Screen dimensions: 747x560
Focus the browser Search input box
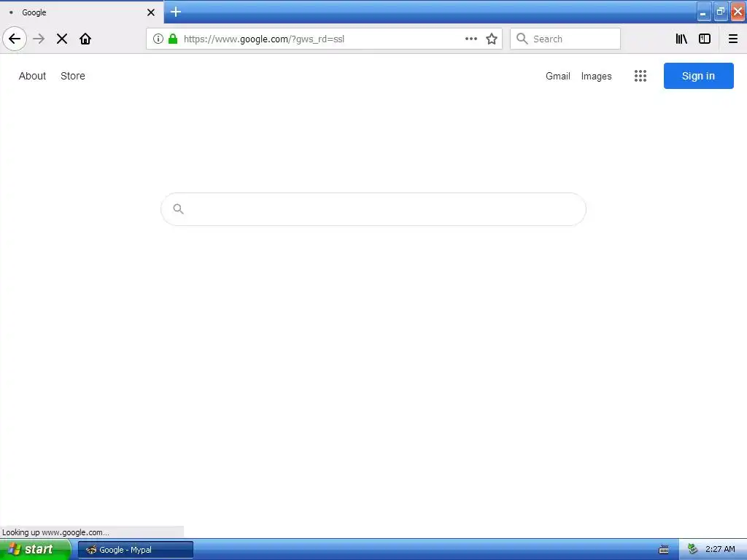point(565,39)
